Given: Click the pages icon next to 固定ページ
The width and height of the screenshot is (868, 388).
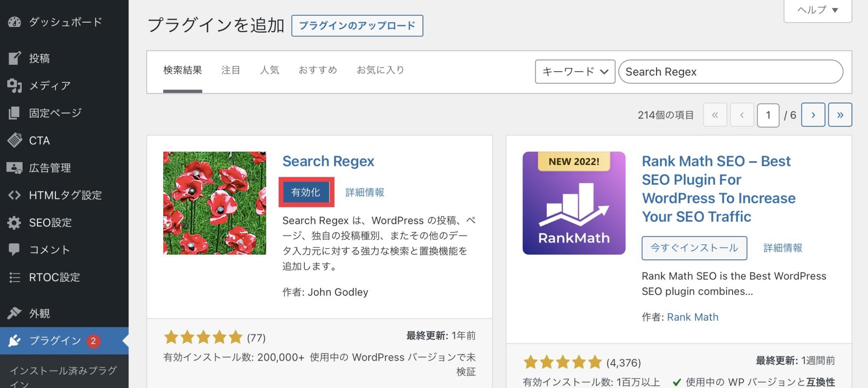Looking at the screenshot, I should [14, 113].
